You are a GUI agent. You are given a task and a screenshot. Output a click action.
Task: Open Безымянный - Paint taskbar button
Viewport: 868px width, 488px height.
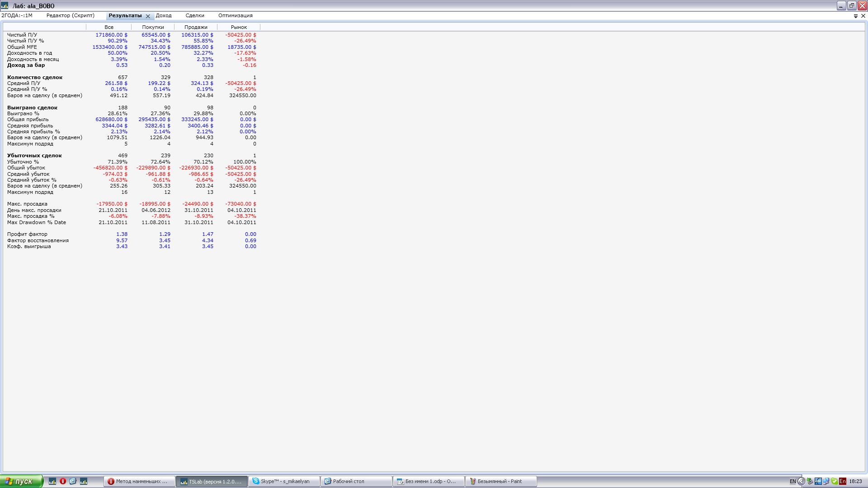500,481
